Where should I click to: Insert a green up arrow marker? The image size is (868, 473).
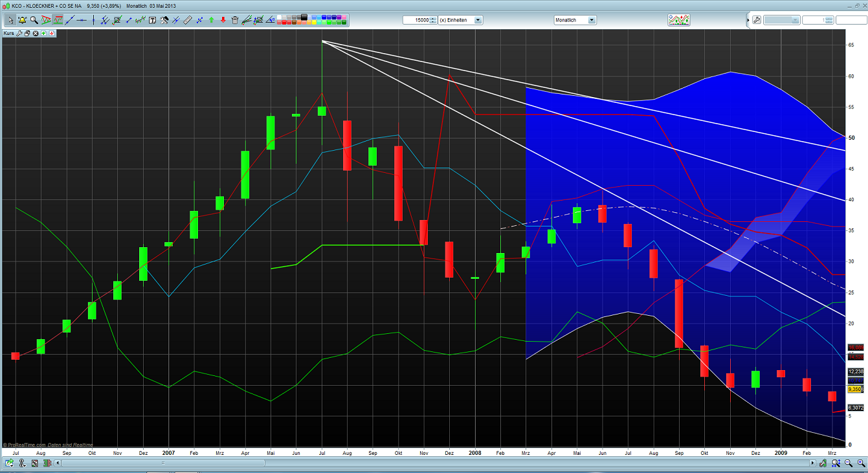[211, 20]
